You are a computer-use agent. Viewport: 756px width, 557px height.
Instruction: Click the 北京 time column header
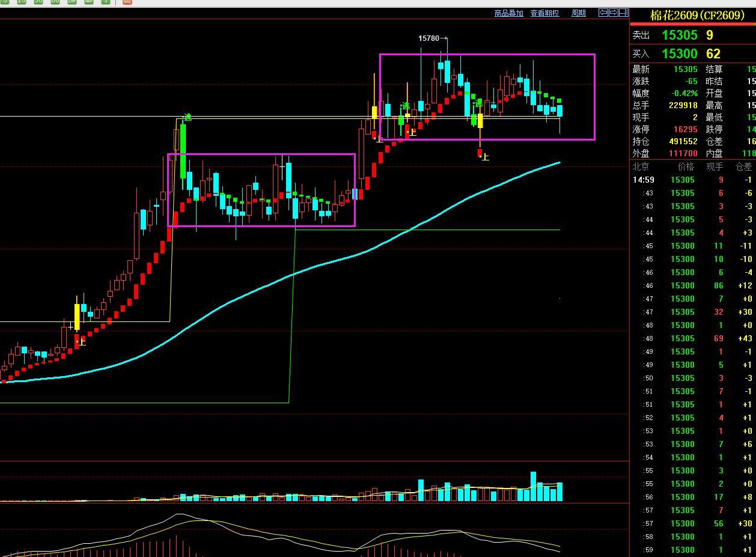tap(641, 167)
